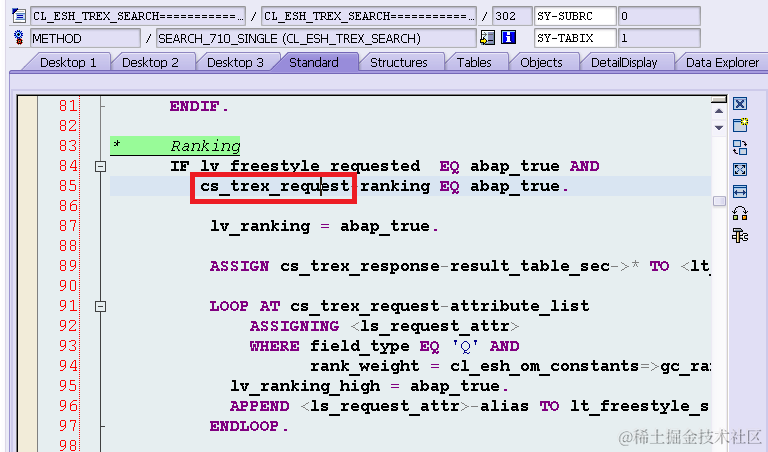This screenshot has height=452, width=768.
Task: Click the SY-SUBRC variable name field
Action: pyautogui.click(x=575, y=16)
